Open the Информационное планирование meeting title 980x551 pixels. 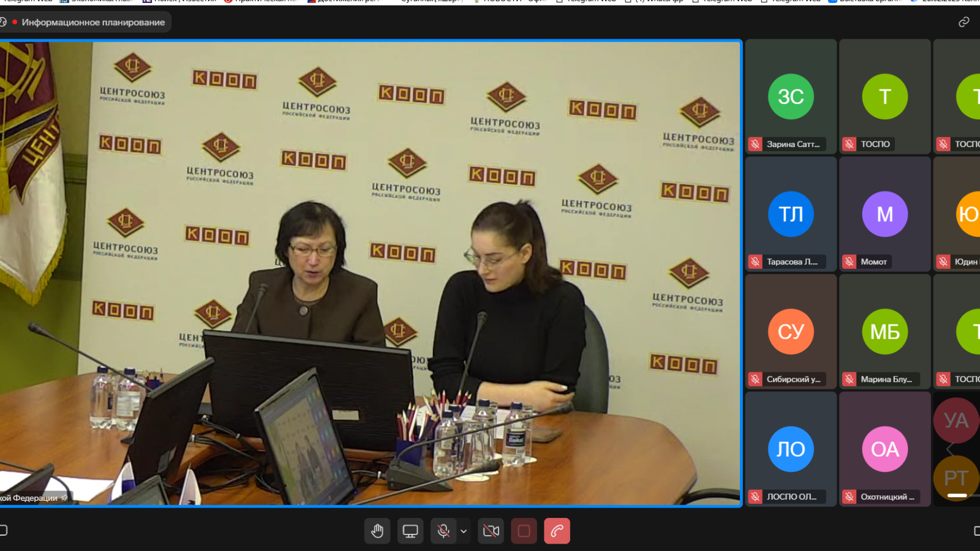pos(93,22)
